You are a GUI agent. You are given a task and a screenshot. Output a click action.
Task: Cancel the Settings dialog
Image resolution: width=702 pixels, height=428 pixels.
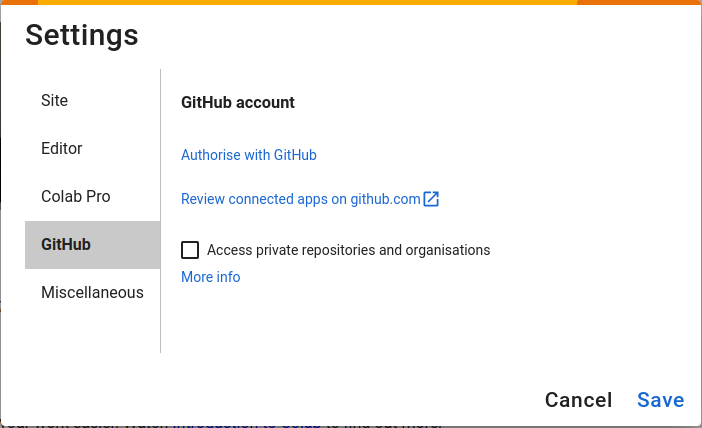coord(578,400)
